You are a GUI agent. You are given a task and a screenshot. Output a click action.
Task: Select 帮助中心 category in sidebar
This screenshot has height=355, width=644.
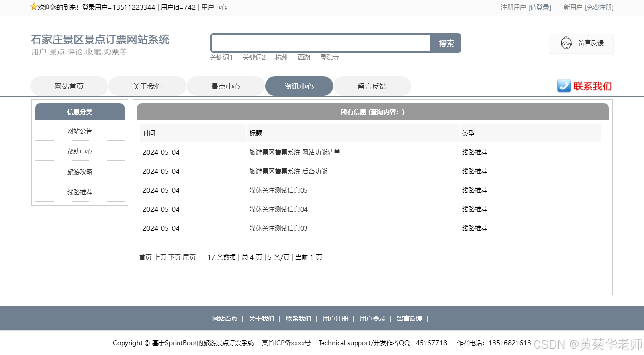pyautogui.click(x=80, y=151)
